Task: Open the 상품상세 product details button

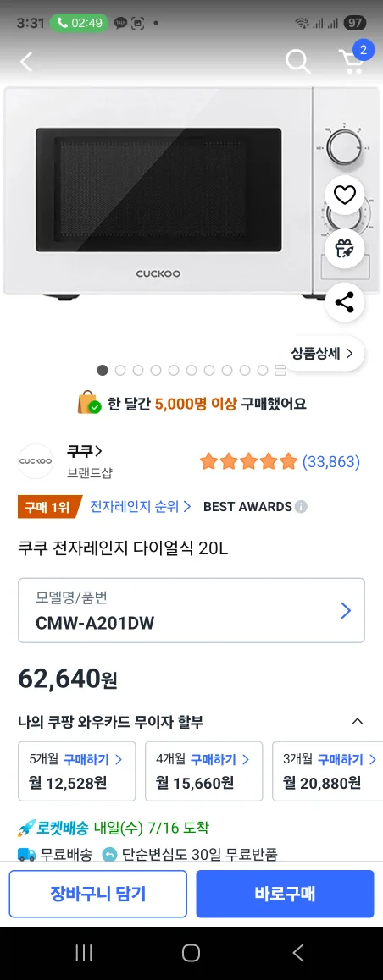Action: tap(322, 353)
